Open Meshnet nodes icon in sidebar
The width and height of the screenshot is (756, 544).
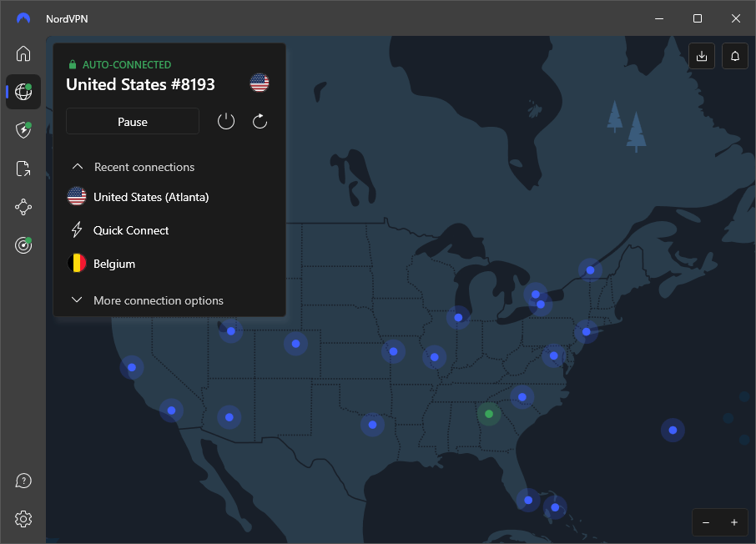23,208
